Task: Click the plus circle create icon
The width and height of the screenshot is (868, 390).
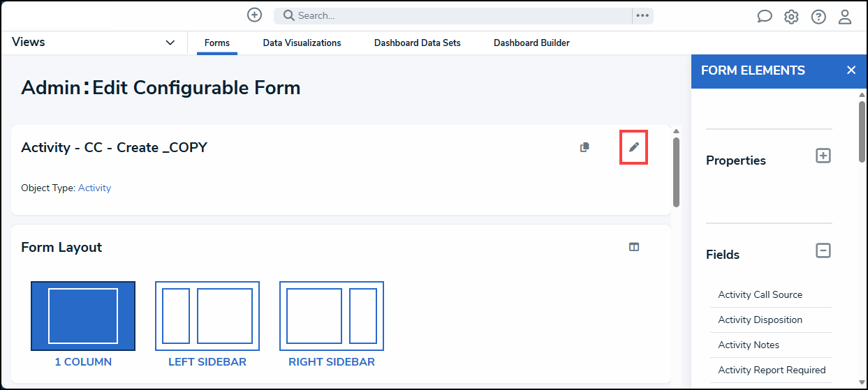Action: tap(255, 15)
